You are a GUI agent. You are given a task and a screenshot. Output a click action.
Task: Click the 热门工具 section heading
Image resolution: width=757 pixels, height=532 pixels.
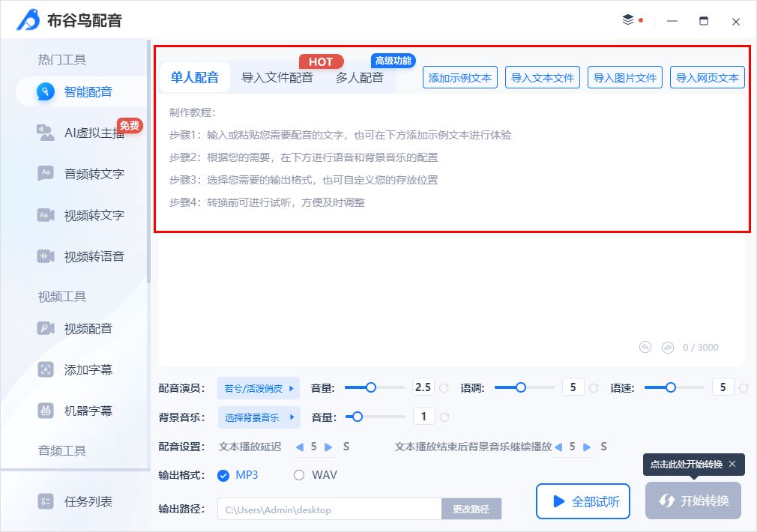62,60
